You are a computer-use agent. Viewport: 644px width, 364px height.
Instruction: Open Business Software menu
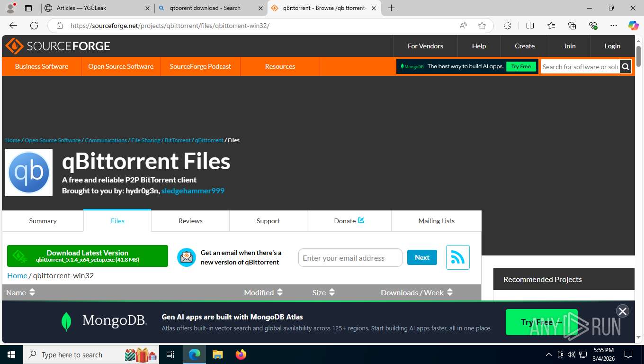(42, 66)
